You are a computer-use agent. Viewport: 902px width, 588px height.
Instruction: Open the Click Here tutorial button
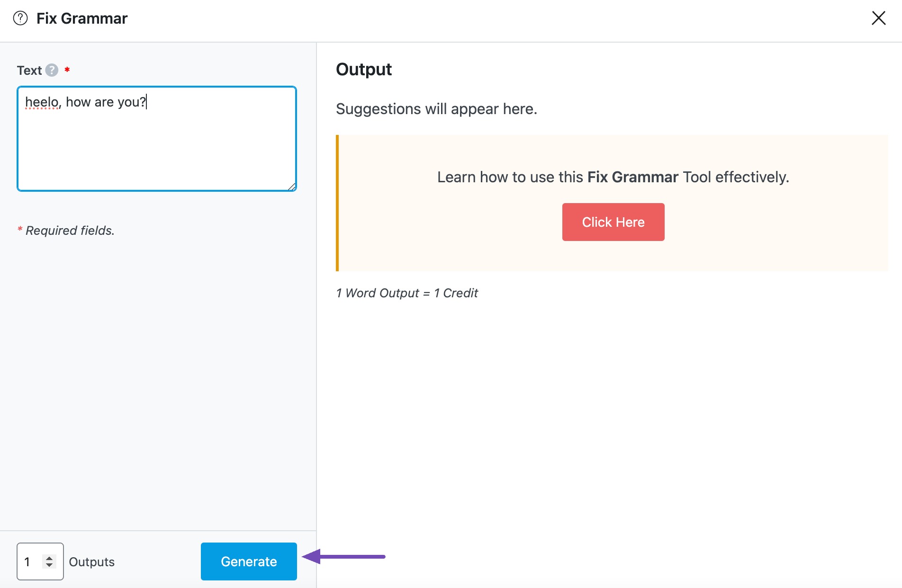(x=613, y=222)
